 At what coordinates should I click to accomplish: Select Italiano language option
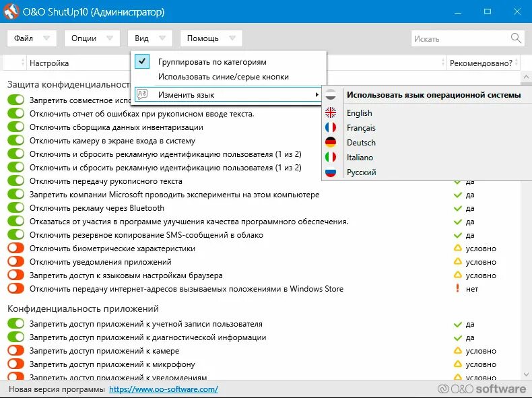[x=360, y=157]
